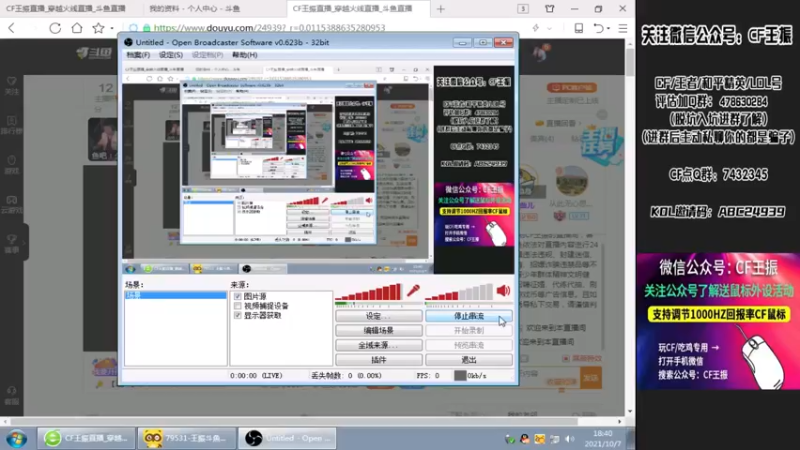Expand the bookmark star dropdown arrow
The height and width of the screenshot is (450, 800).
[112, 29]
